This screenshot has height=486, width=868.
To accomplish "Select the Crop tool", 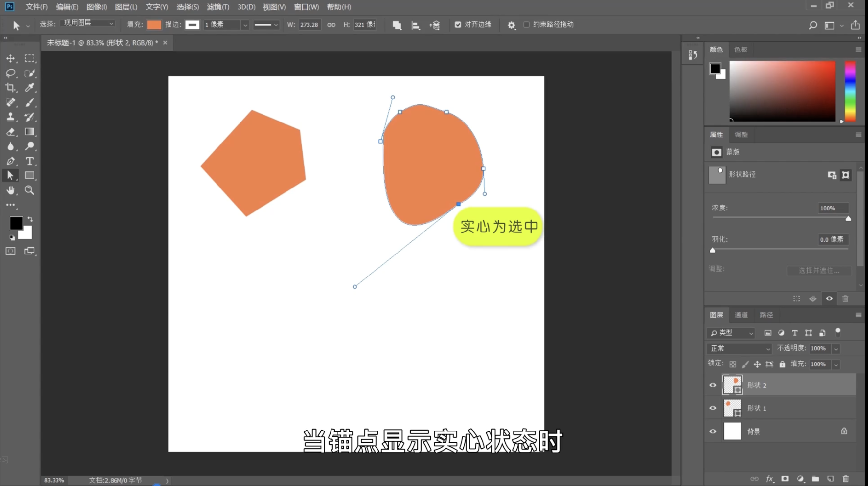I will 11,88.
